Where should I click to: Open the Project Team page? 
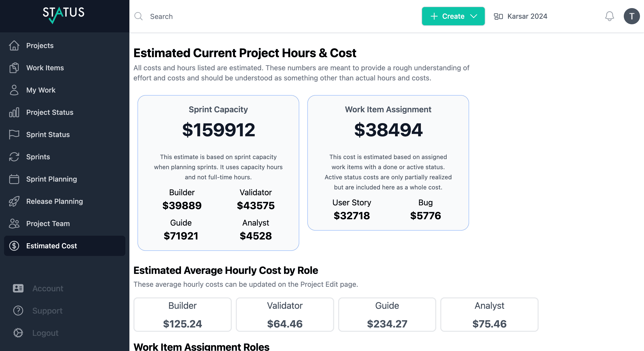coord(48,224)
